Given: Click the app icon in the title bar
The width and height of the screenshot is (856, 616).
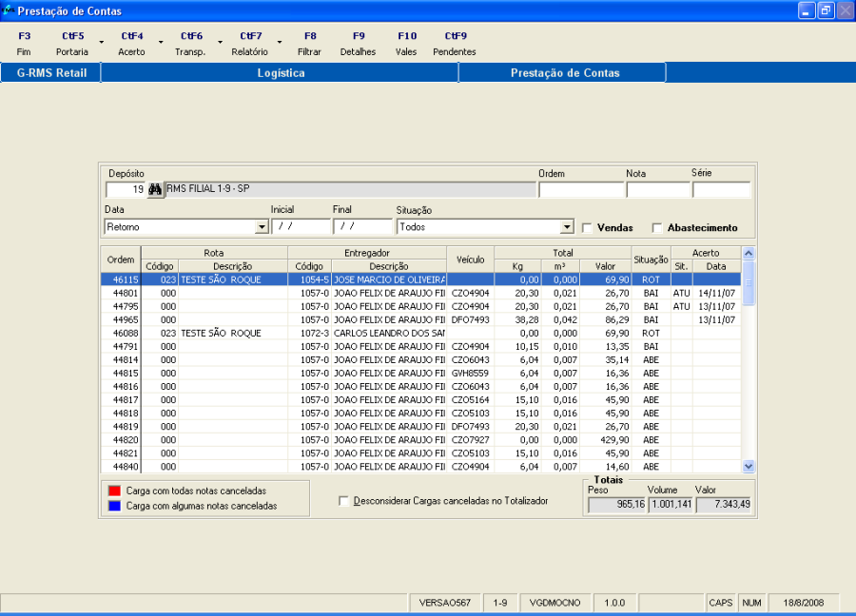Looking at the screenshot, I should coord(9,10).
